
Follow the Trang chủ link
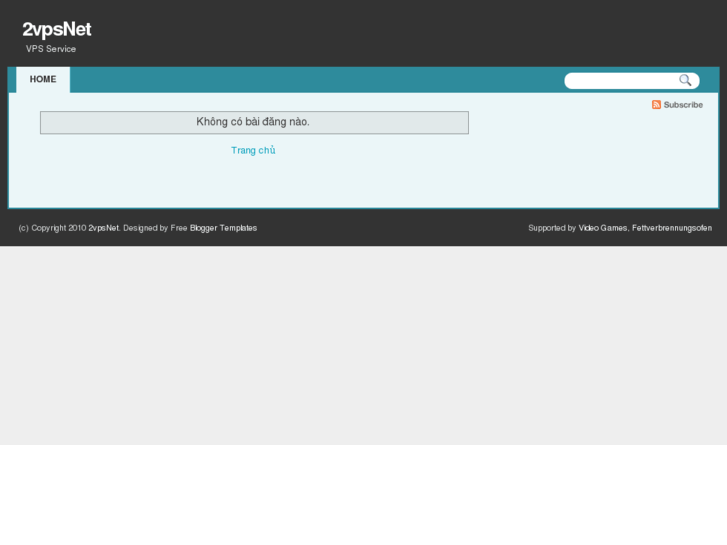[x=253, y=150]
